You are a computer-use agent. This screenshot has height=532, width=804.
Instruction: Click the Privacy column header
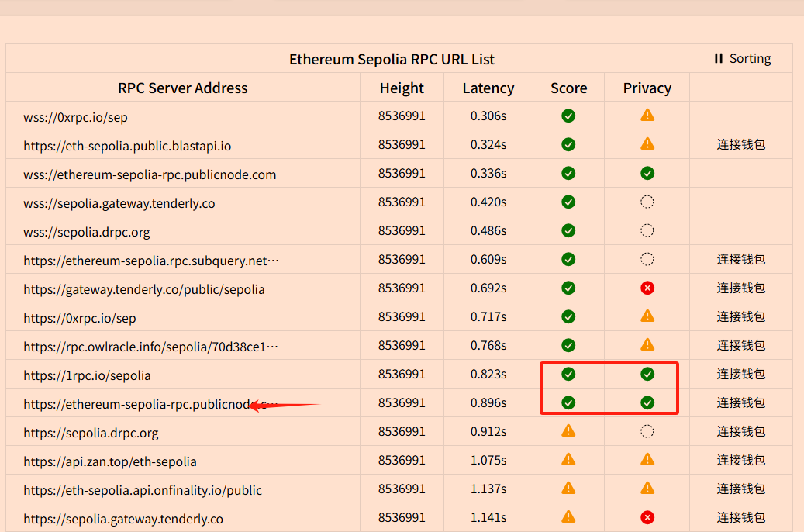647,88
